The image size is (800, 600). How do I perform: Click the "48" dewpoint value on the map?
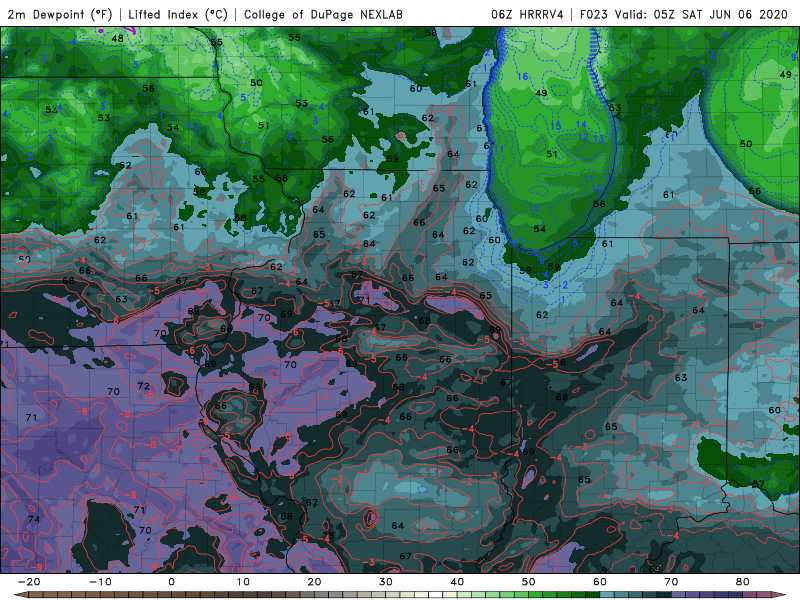(x=117, y=38)
